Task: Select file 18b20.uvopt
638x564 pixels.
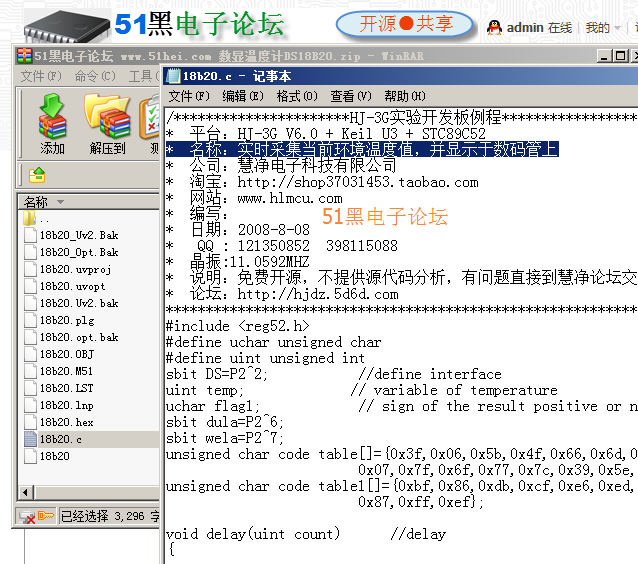Action: tap(65, 286)
